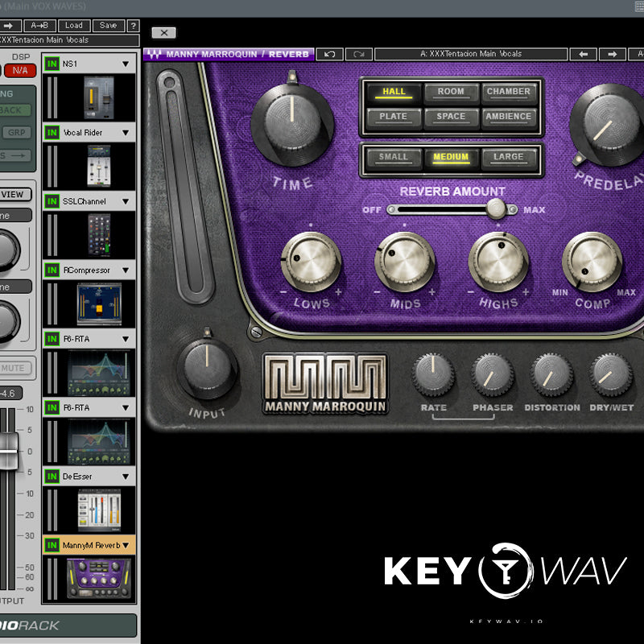Toggle the NS1 IN bypass button
The width and height of the screenshot is (644, 644).
coord(52,64)
